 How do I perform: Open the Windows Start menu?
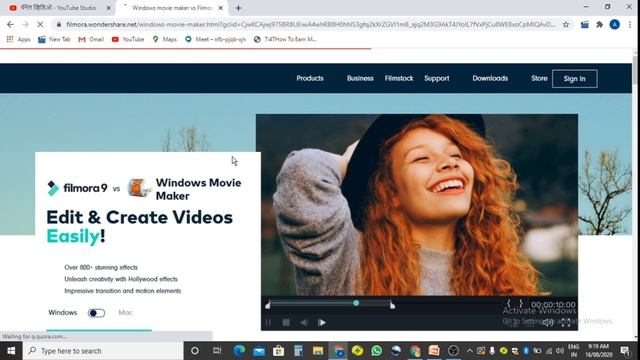pos(11,351)
